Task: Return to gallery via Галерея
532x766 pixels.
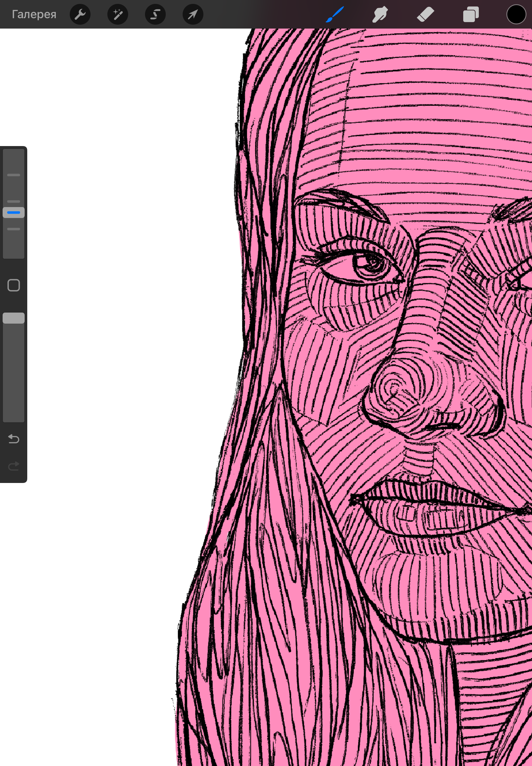Action: [34, 15]
